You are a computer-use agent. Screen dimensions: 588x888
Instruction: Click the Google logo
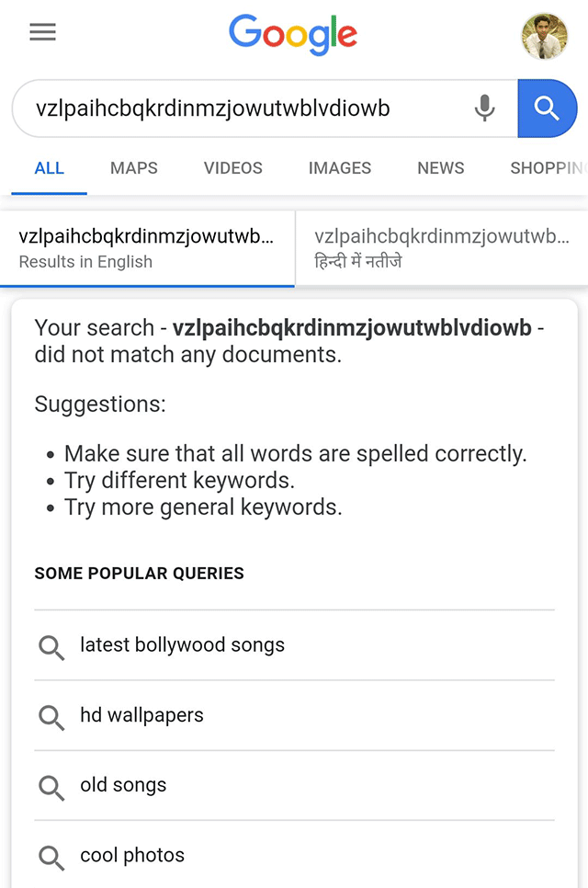(x=293, y=35)
